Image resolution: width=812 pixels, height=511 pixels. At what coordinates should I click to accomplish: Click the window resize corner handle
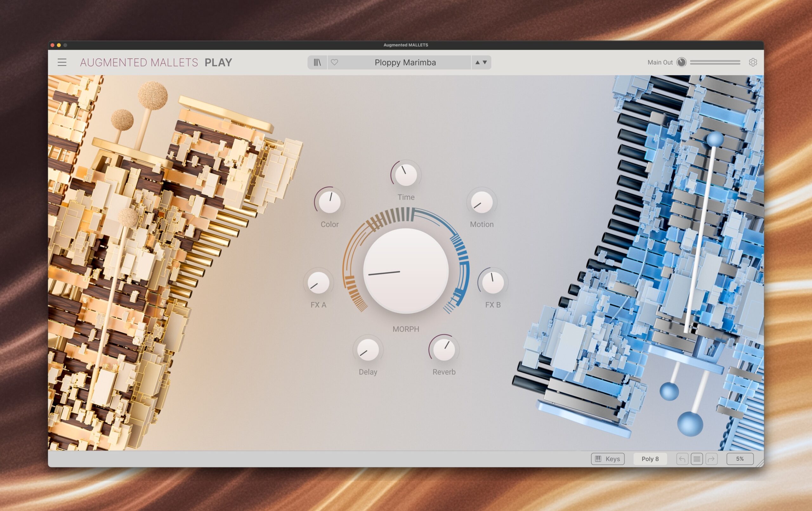coord(760,464)
